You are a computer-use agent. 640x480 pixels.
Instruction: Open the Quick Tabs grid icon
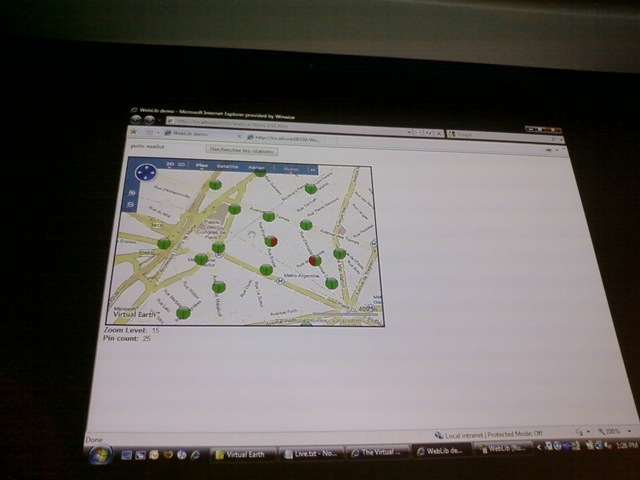[149, 133]
